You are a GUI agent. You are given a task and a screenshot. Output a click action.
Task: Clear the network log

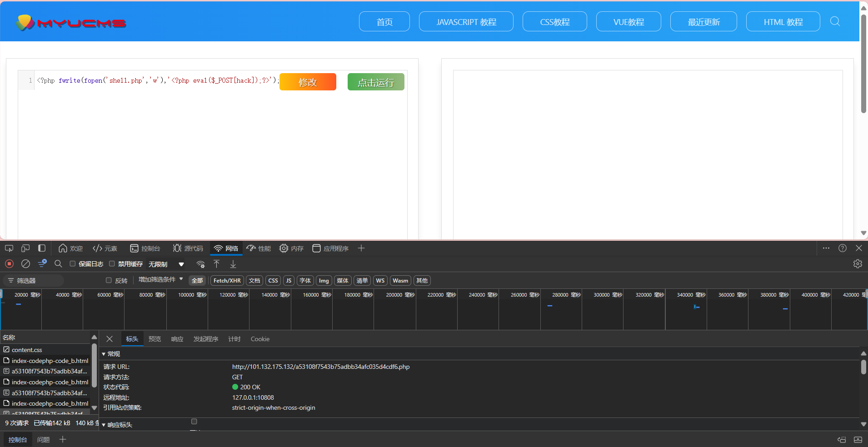[x=26, y=264]
